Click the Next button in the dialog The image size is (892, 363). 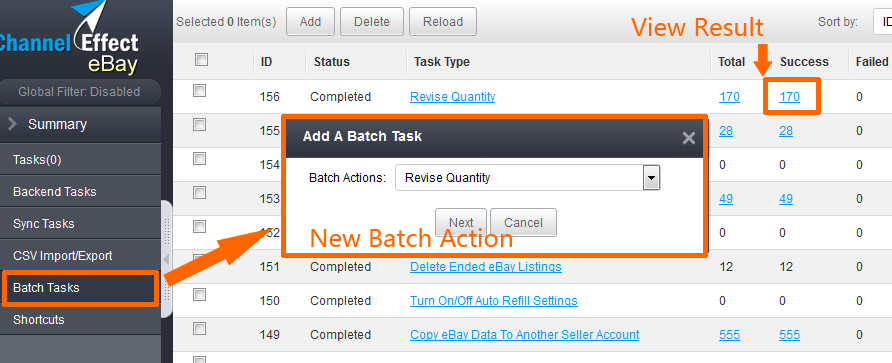pyautogui.click(x=461, y=222)
